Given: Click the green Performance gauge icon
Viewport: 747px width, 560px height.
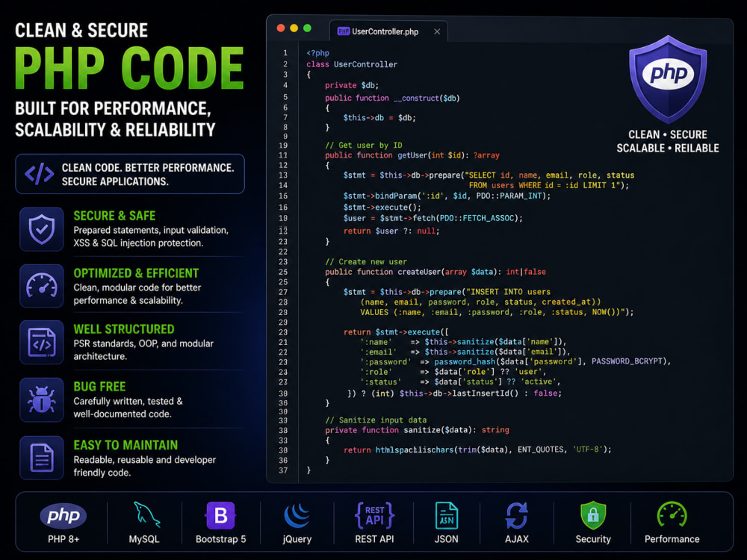Looking at the screenshot, I should click(x=672, y=514).
